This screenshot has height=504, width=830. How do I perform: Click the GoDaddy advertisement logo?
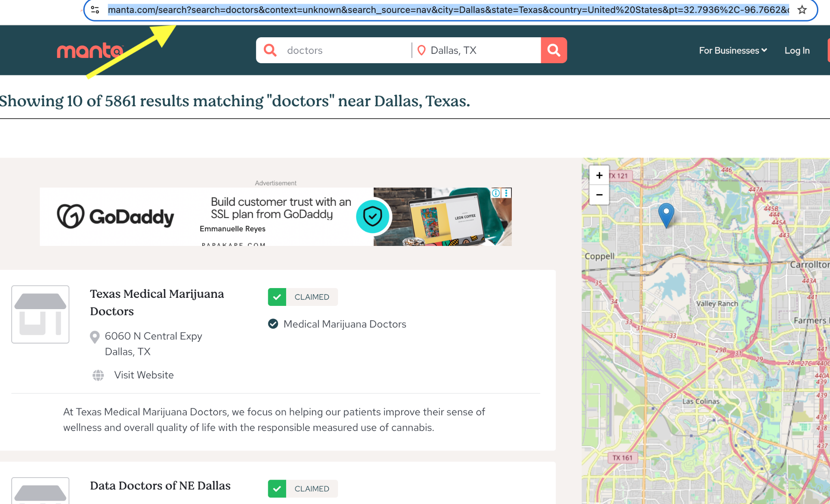(x=116, y=217)
